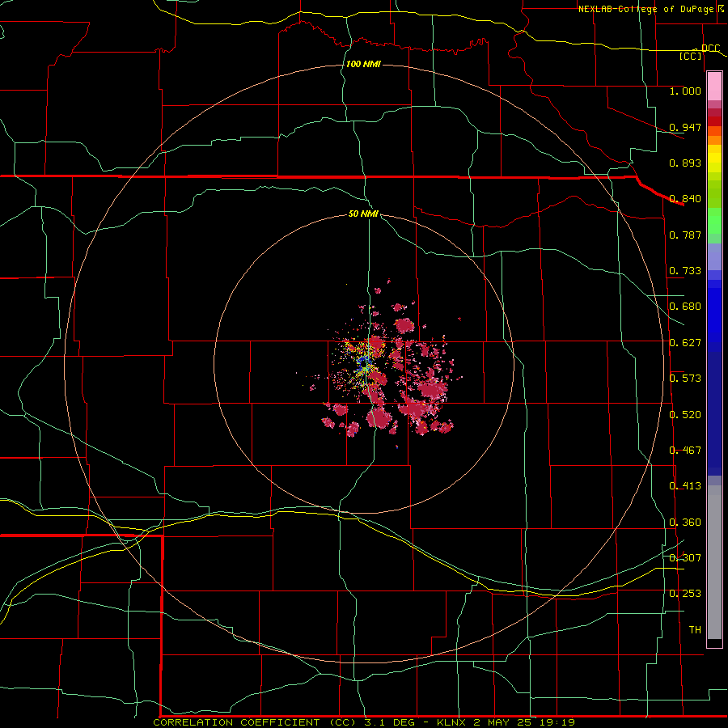The width and height of the screenshot is (728, 728).
Task: Click the blue low-CC core at radar center
Action: tap(363, 362)
